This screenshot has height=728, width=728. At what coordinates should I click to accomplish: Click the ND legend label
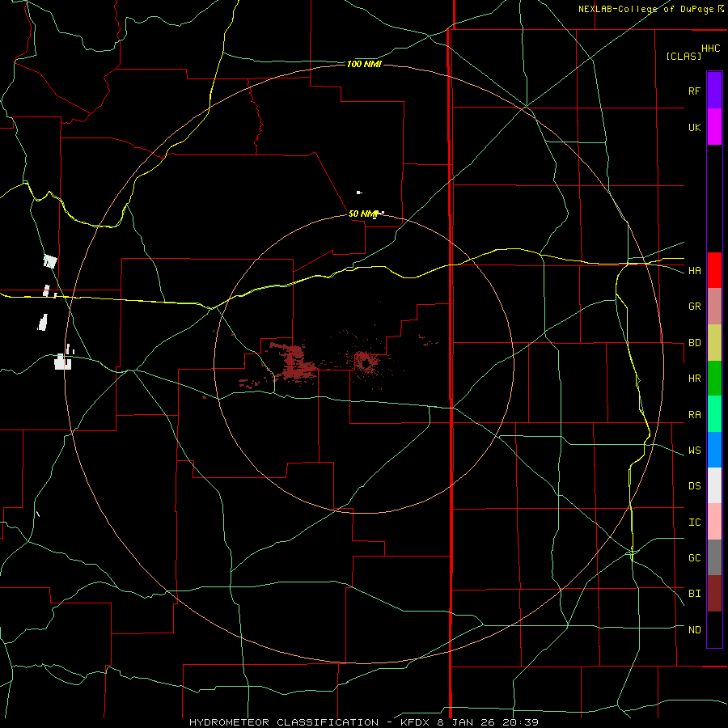pyautogui.click(x=694, y=630)
